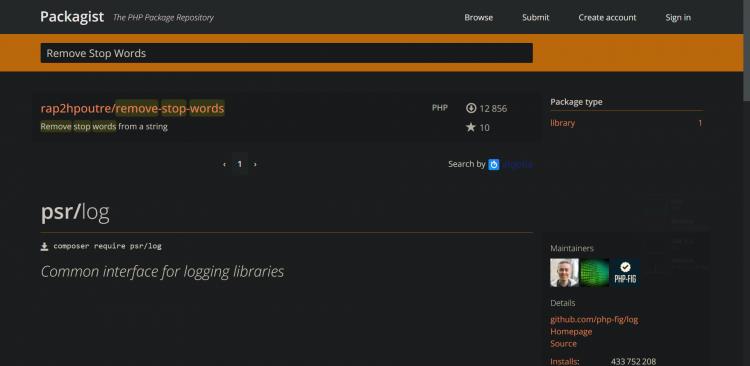Click Sign in in header
Screen dimensions: 750x366
(678, 17)
